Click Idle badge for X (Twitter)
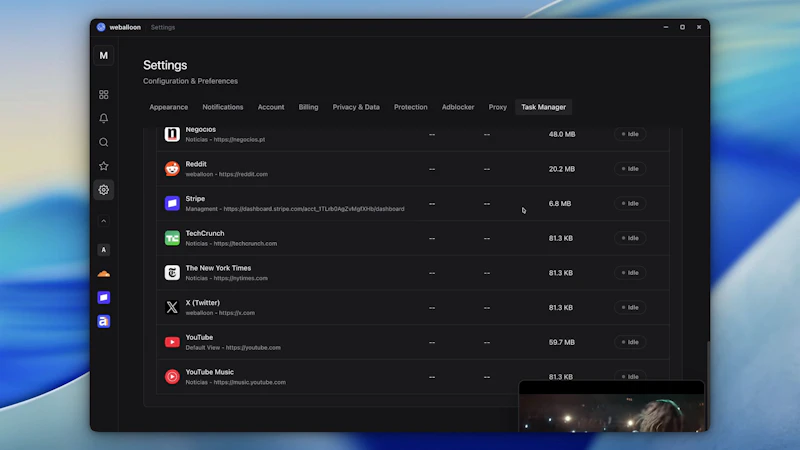This screenshot has width=800, height=450. tap(630, 308)
